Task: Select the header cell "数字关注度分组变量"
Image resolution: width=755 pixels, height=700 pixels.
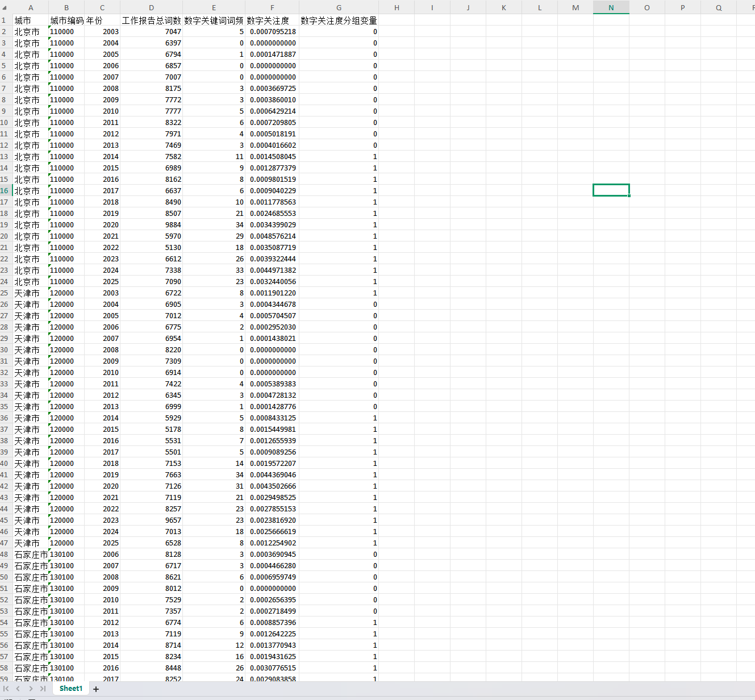Action: (339, 20)
